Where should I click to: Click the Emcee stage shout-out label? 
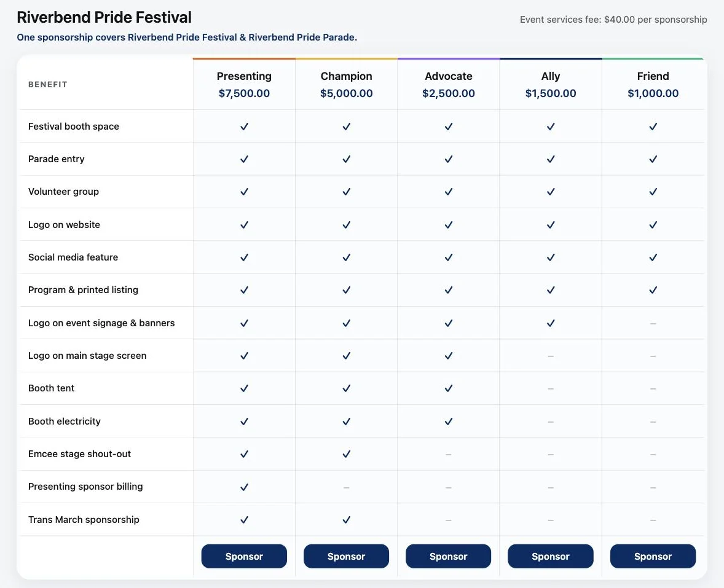[79, 453]
